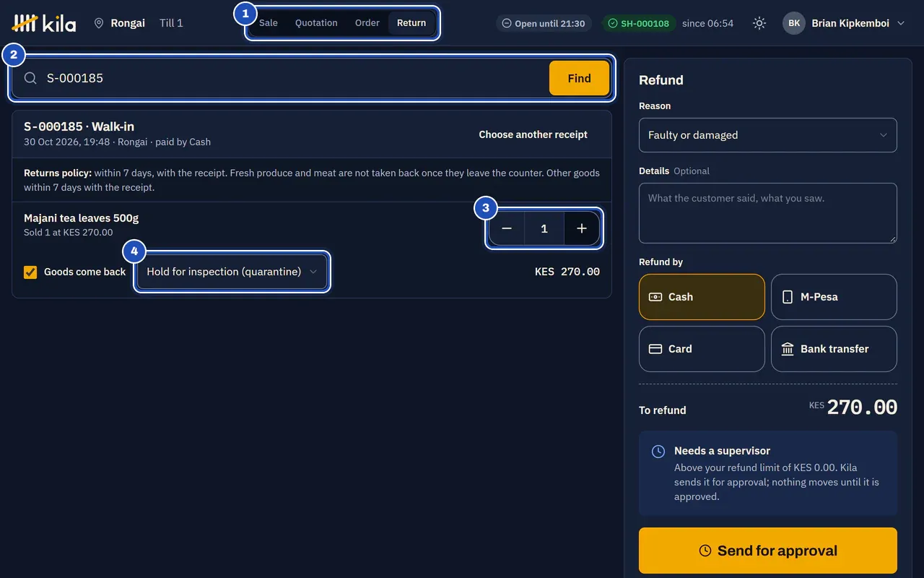Choose Card as the refund method
Viewport: 924px width, 578px height.
[702, 349]
